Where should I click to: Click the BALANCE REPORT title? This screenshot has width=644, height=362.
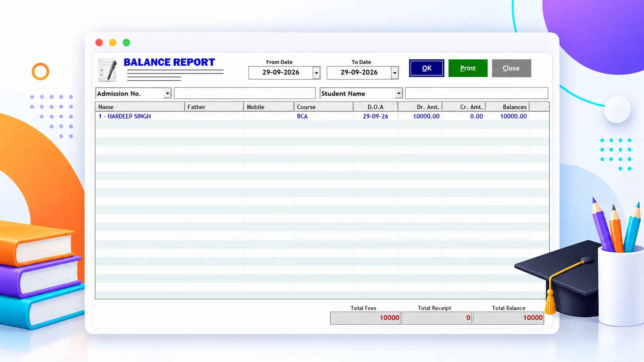click(169, 62)
